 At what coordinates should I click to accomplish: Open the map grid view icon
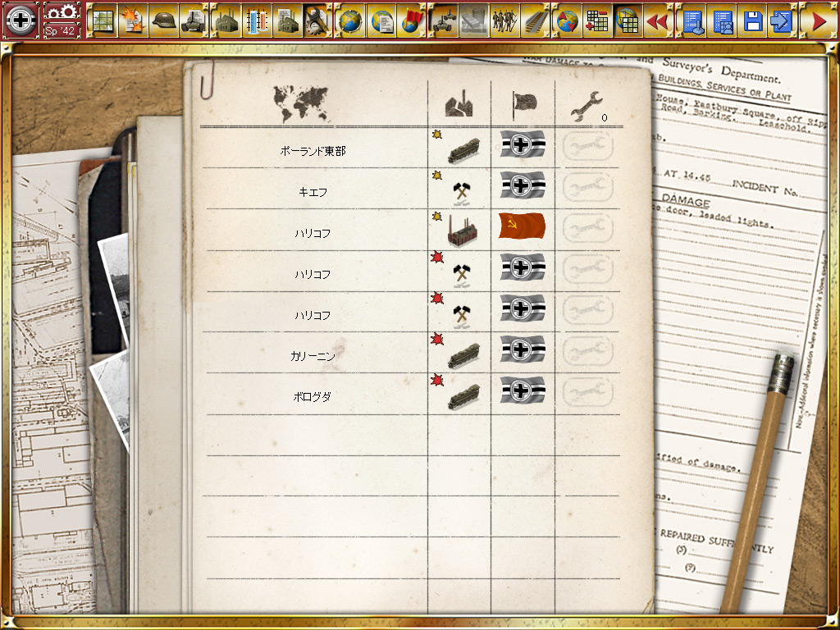click(x=103, y=21)
